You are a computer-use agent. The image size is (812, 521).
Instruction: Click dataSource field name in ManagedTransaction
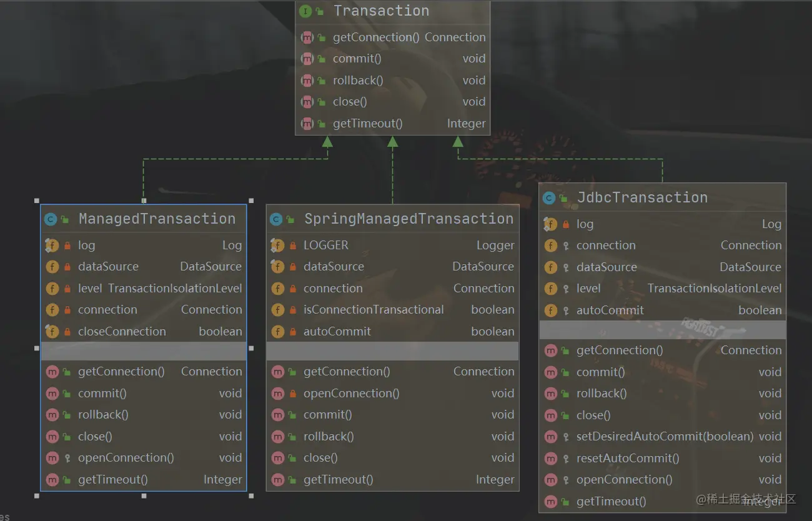pos(108,267)
